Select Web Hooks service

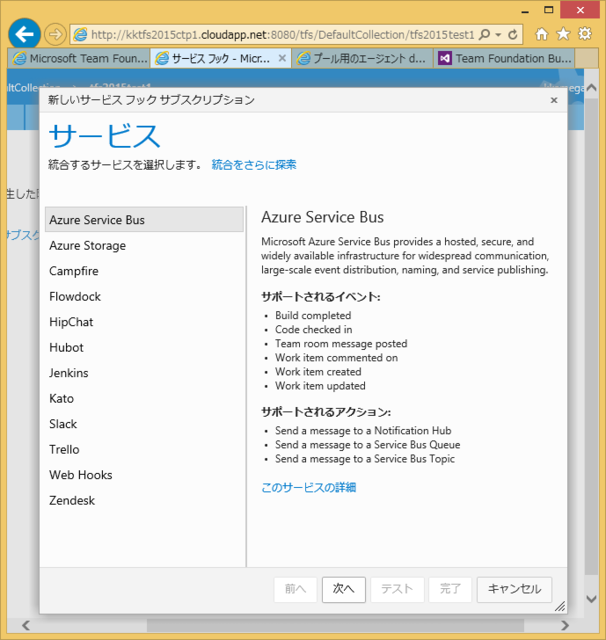pos(144,475)
